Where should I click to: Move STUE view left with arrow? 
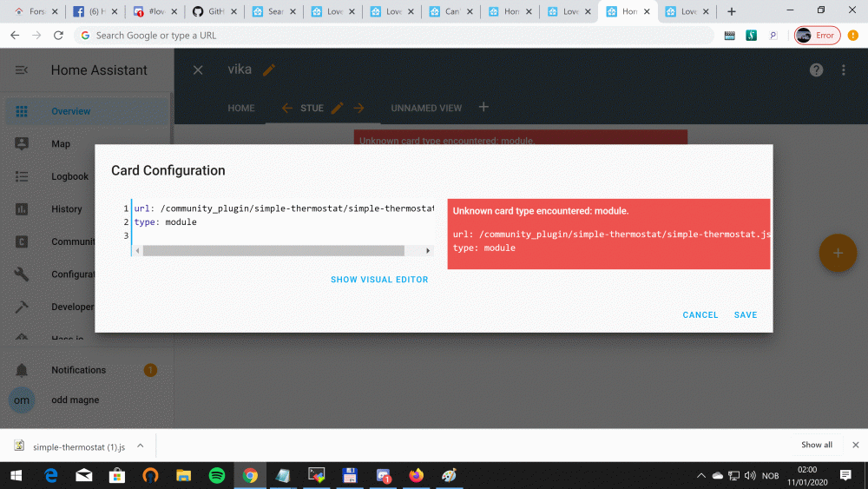[287, 109]
